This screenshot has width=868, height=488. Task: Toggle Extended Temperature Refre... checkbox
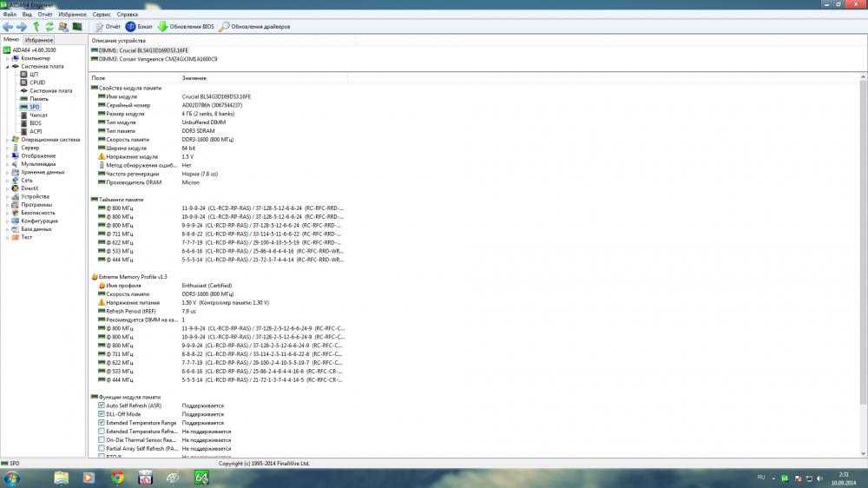point(102,431)
